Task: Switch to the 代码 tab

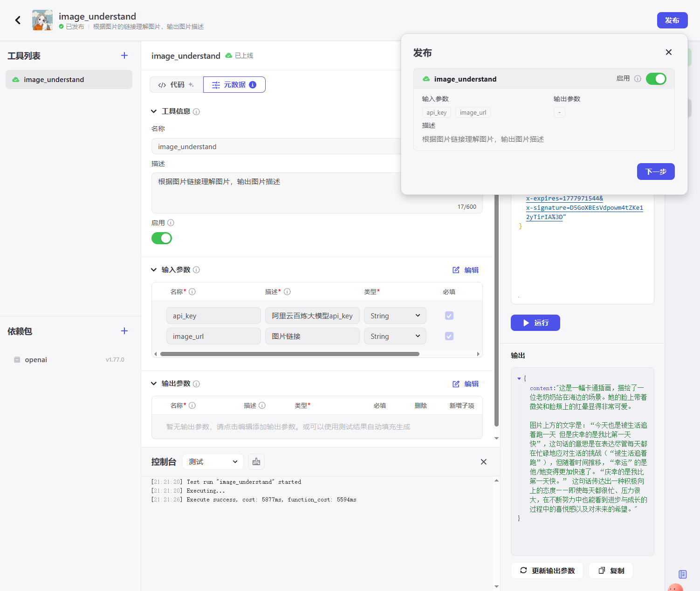Action: 176,85
